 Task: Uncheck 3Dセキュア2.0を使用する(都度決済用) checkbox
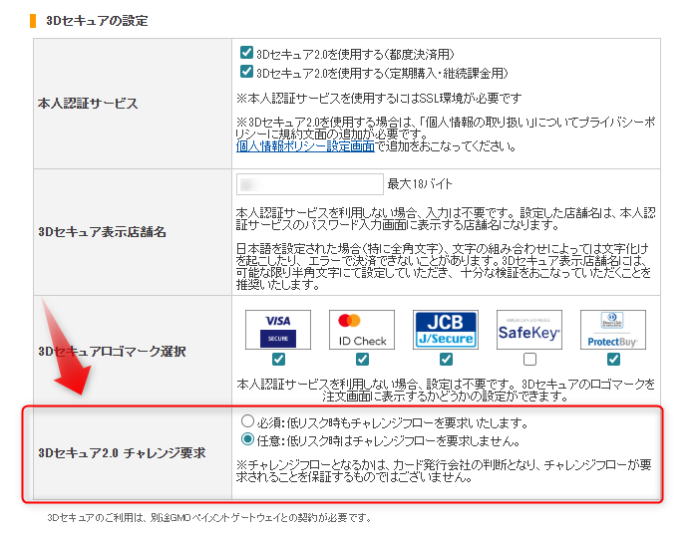(246, 52)
